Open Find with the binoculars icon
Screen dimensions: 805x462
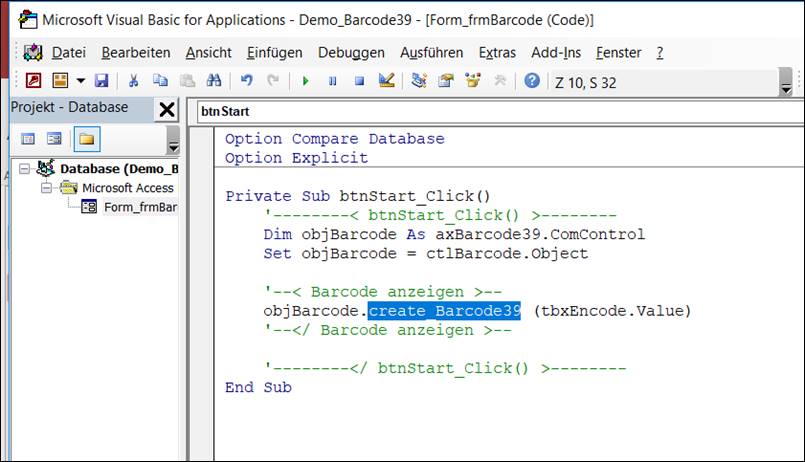pyautogui.click(x=214, y=81)
